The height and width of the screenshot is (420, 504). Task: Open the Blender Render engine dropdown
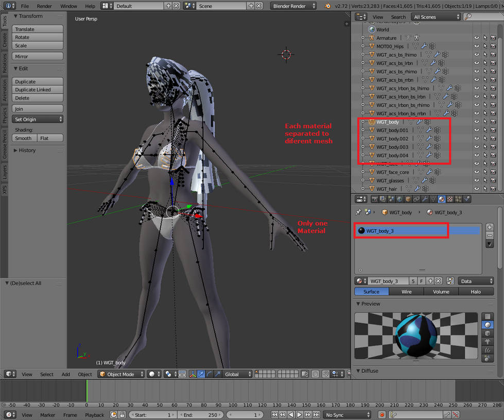tap(293, 6)
